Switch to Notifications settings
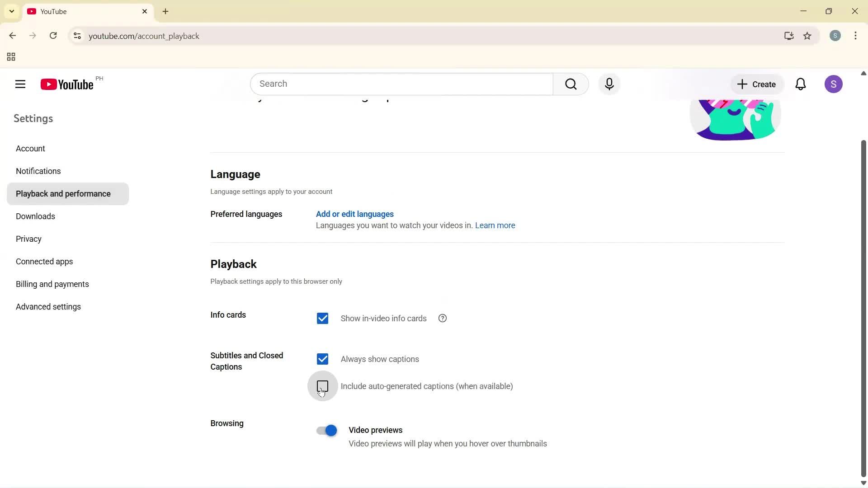This screenshot has width=868, height=488. 38,171
